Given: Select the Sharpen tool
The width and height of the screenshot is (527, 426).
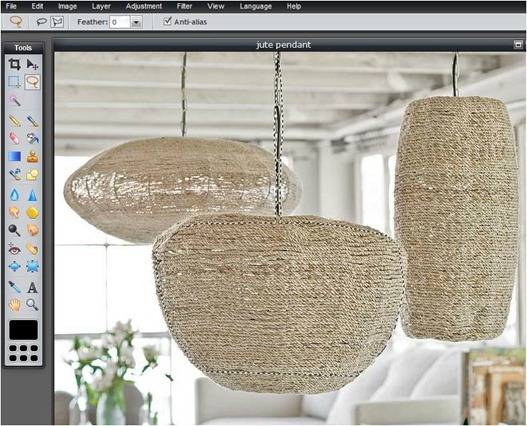Looking at the screenshot, I should click(32, 195).
